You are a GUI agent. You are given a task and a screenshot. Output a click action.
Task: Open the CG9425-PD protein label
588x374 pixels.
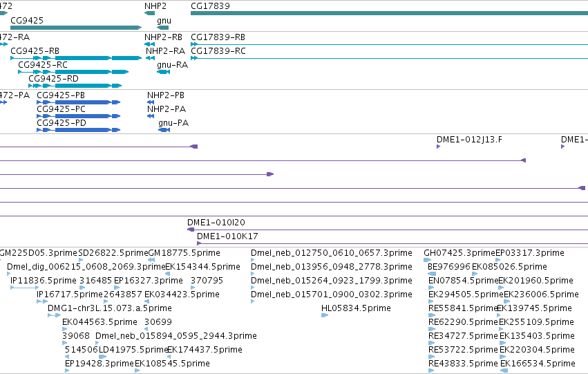[61, 123]
